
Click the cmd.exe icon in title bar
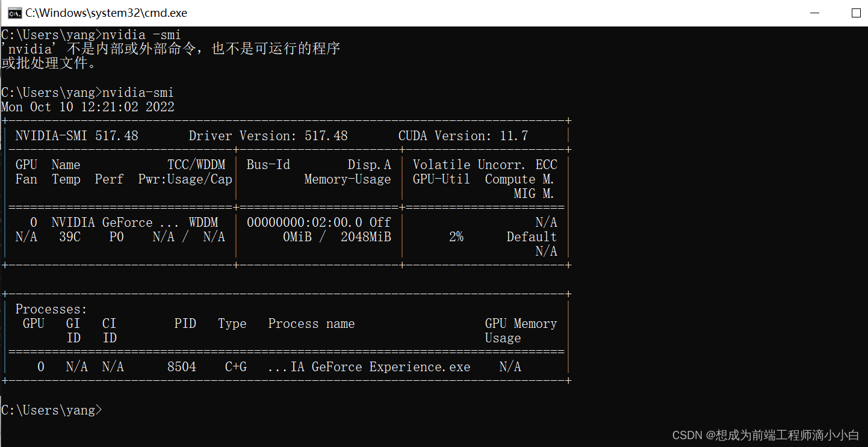(16, 13)
